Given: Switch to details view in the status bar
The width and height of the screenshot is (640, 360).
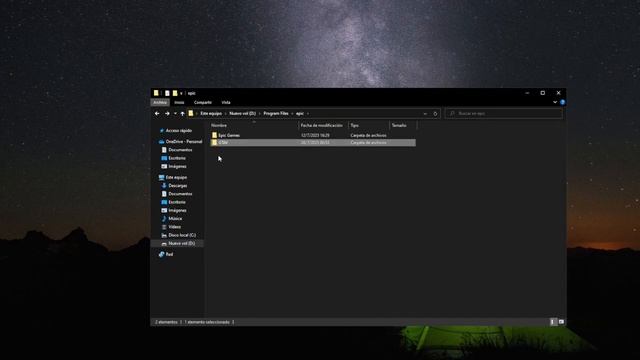Looking at the screenshot, I should 553,322.
